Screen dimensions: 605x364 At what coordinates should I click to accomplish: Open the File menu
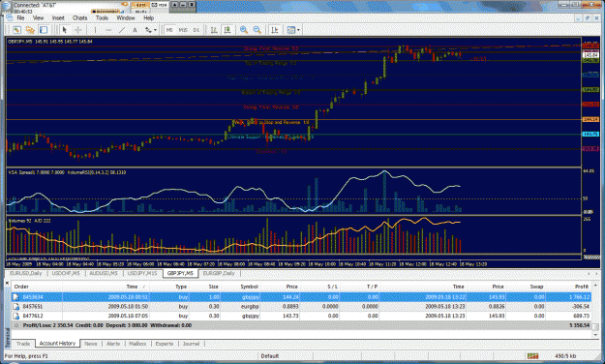pyautogui.click(x=20, y=17)
